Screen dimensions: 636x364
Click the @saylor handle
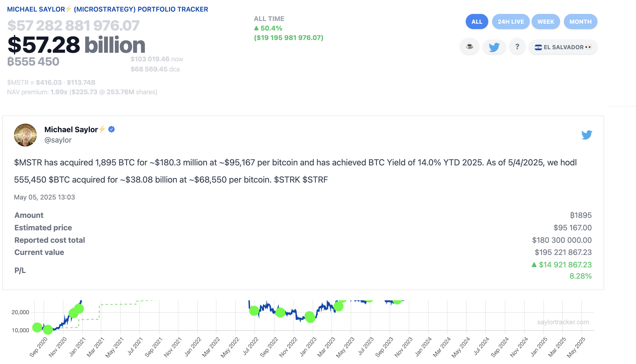(x=58, y=140)
